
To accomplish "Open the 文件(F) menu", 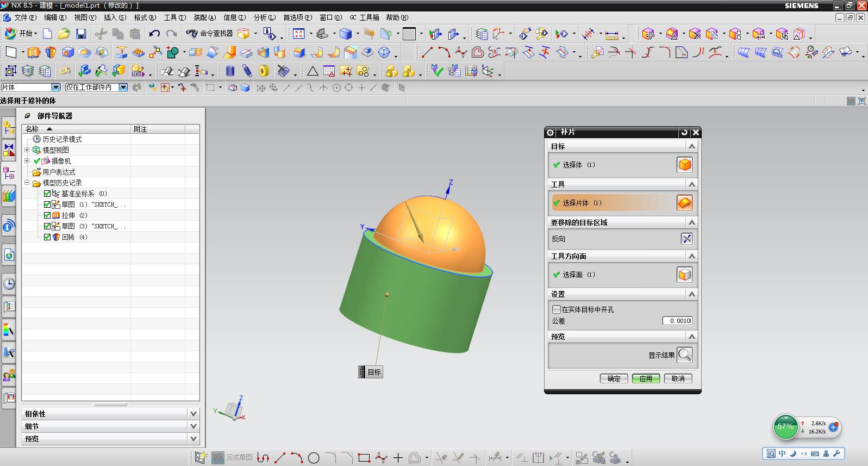I will [25, 17].
